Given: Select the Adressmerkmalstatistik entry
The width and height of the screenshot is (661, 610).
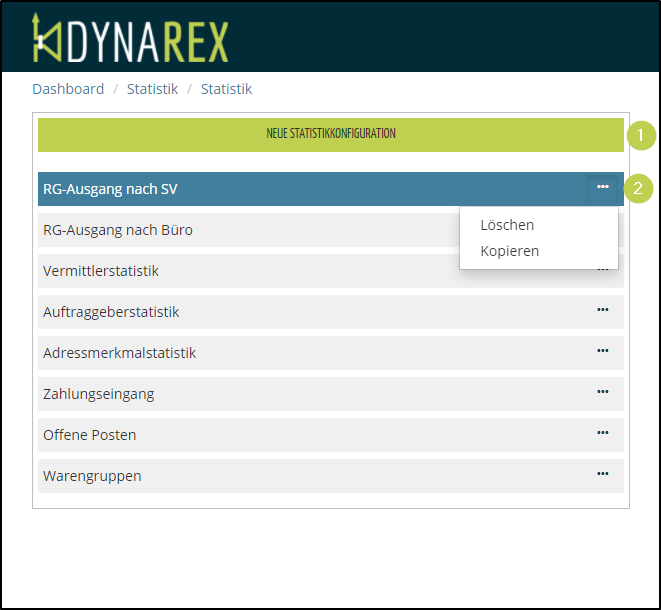Looking at the screenshot, I should coord(119,353).
